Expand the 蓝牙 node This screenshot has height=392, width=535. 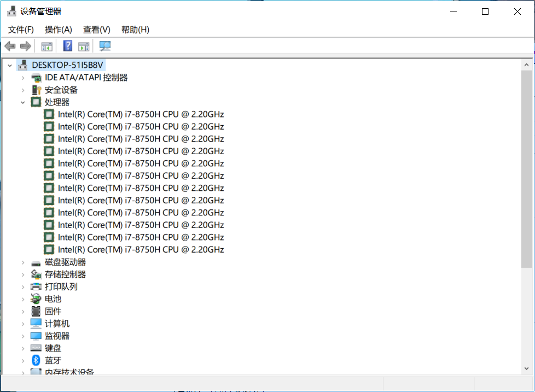(x=23, y=360)
